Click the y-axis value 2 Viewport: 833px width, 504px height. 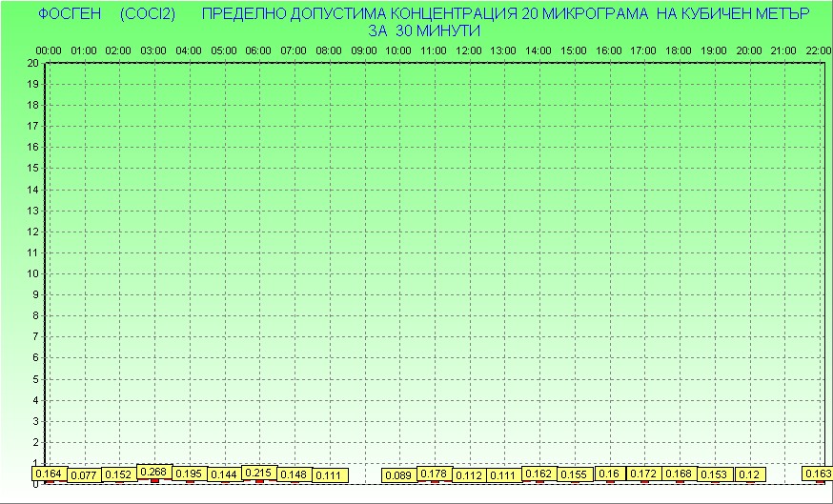[x=35, y=442]
